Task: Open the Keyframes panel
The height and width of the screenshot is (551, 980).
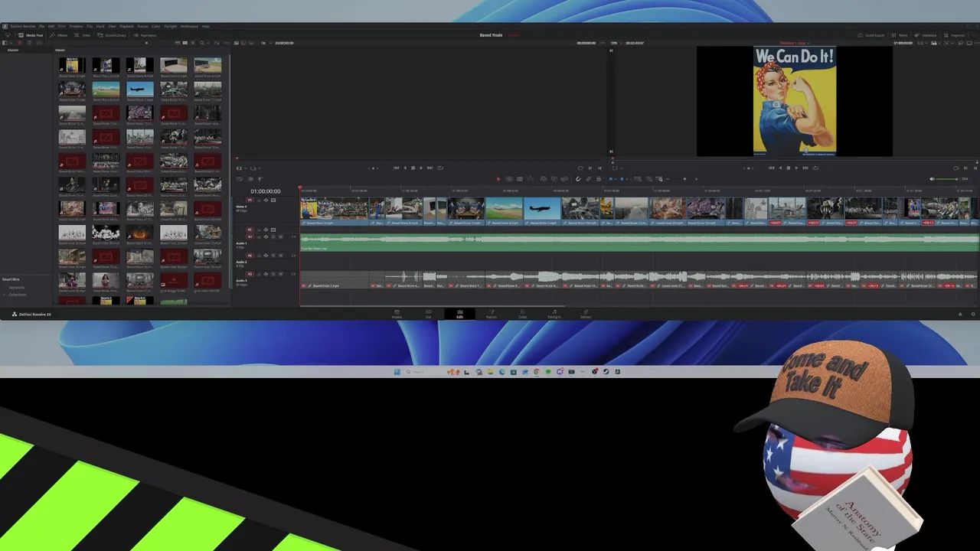Action: pyautogui.click(x=145, y=35)
